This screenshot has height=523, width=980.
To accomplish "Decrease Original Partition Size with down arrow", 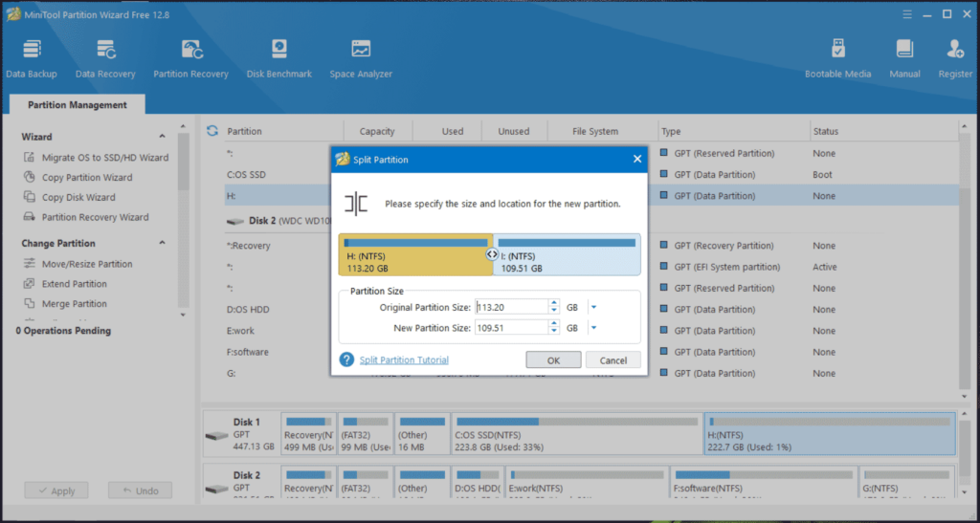I will click(554, 310).
